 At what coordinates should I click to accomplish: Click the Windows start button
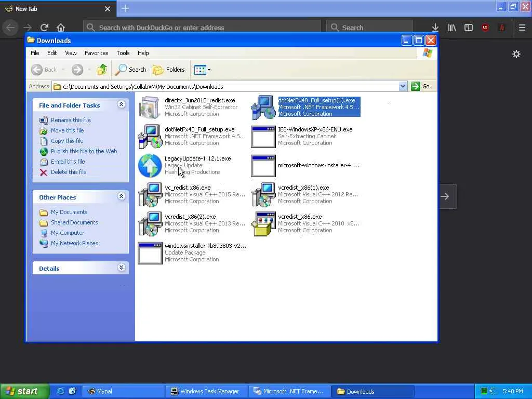tap(24, 391)
